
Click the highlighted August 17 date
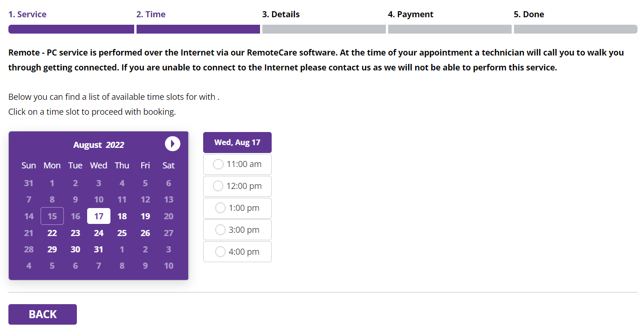coord(99,216)
